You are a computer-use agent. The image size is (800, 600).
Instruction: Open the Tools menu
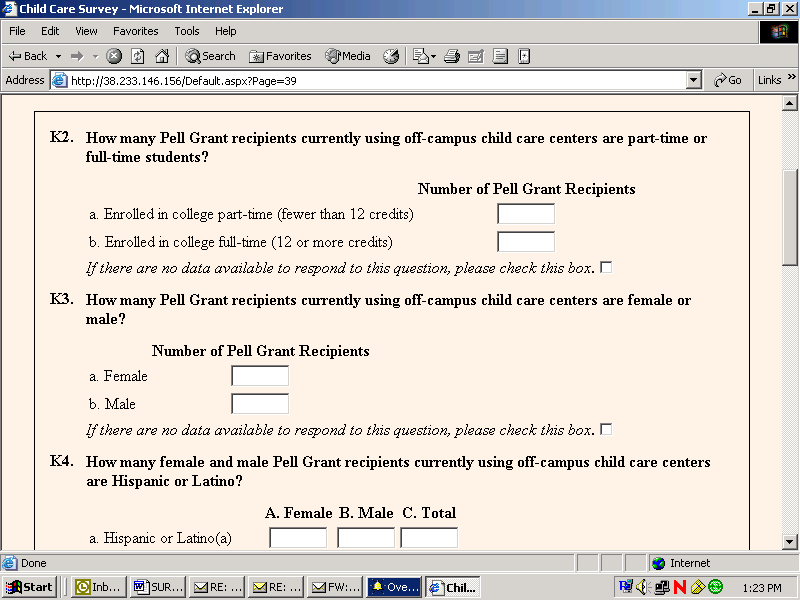point(187,31)
